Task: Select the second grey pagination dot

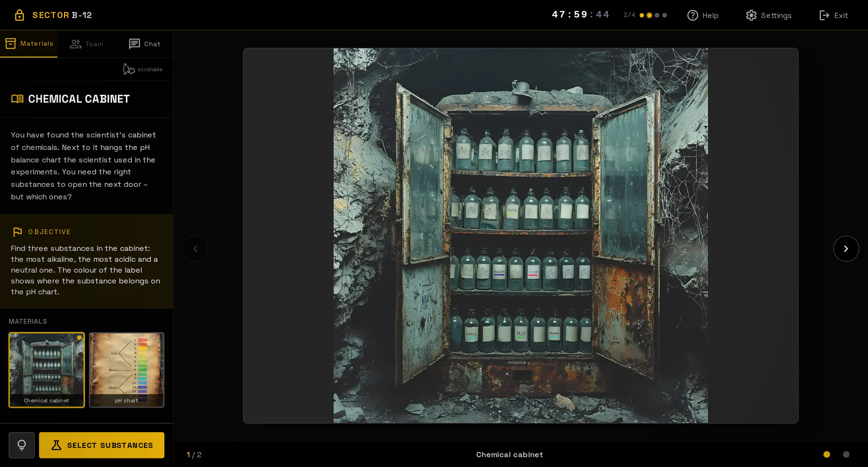Action: click(846, 455)
